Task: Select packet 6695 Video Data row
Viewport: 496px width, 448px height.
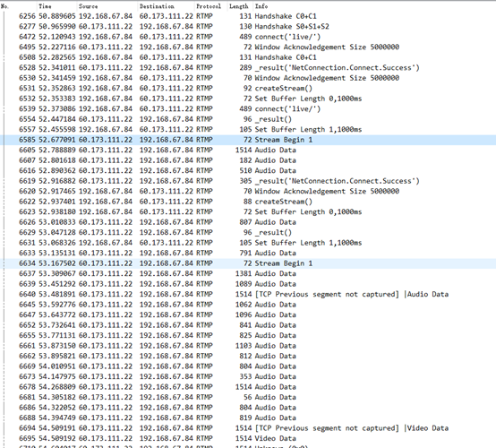Action: [248, 438]
